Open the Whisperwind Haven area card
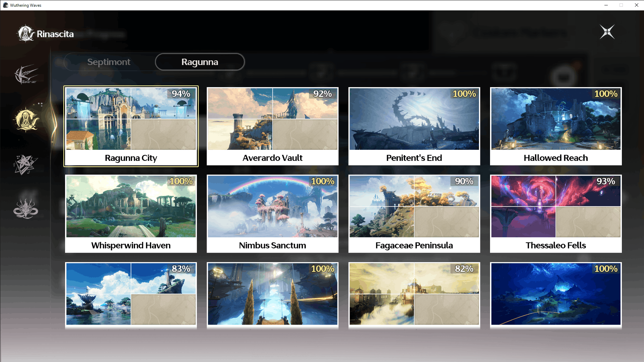This screenshot has width=644, height=362. click(x=131, y=214)
